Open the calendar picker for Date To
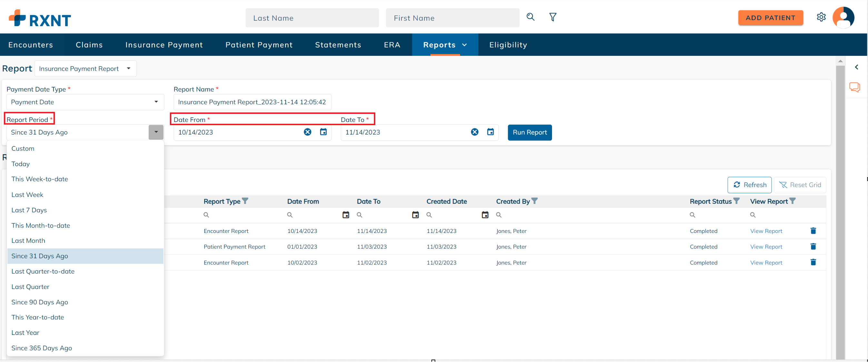This screenshot has height=362, width=868. coord(490,132)
